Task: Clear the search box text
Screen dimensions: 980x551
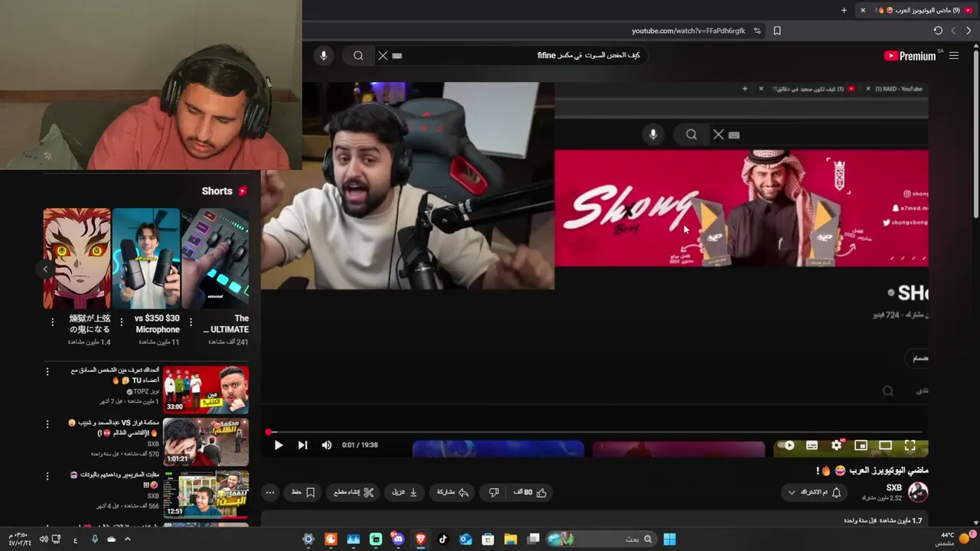Action: coord(383,56)
